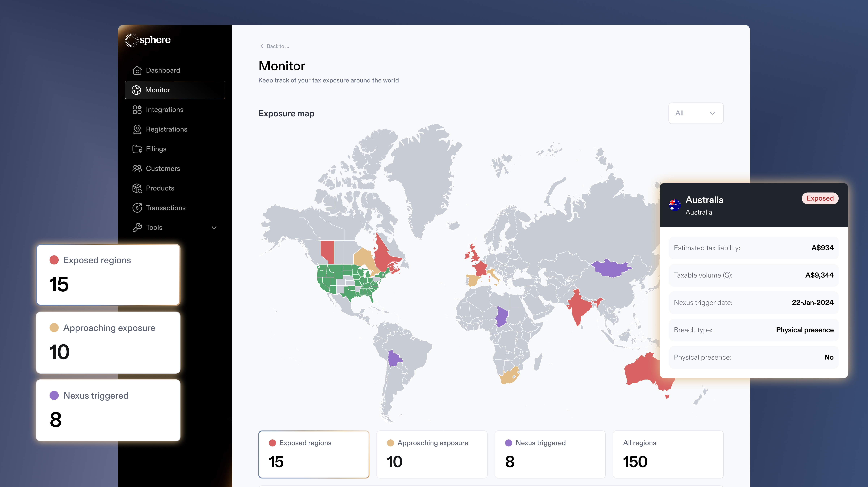The image size is (868, 487).
Task: Select the bottom Approaching exposure card
Action: (x=432, y=454)
